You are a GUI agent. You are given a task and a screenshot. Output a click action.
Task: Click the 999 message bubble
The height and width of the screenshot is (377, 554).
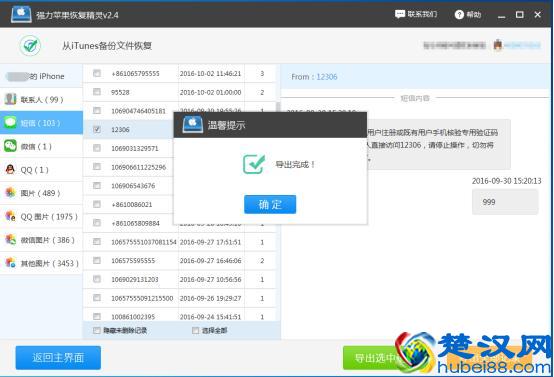[505, 202]
